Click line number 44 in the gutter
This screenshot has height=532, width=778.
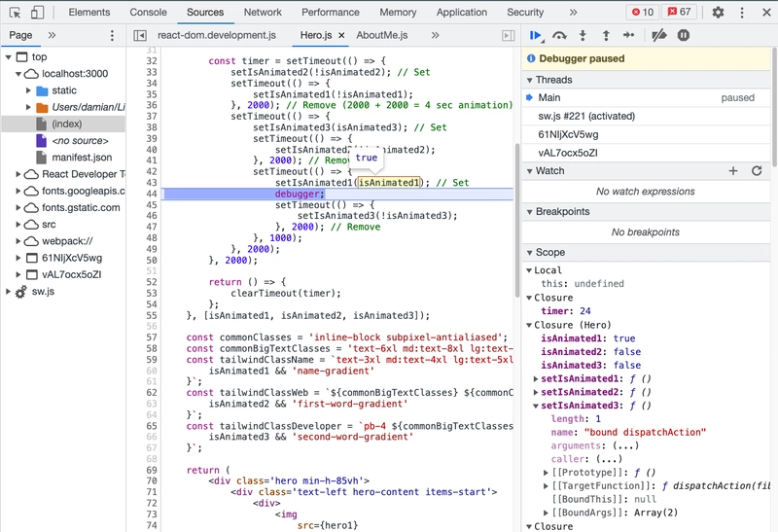[152, 195]
